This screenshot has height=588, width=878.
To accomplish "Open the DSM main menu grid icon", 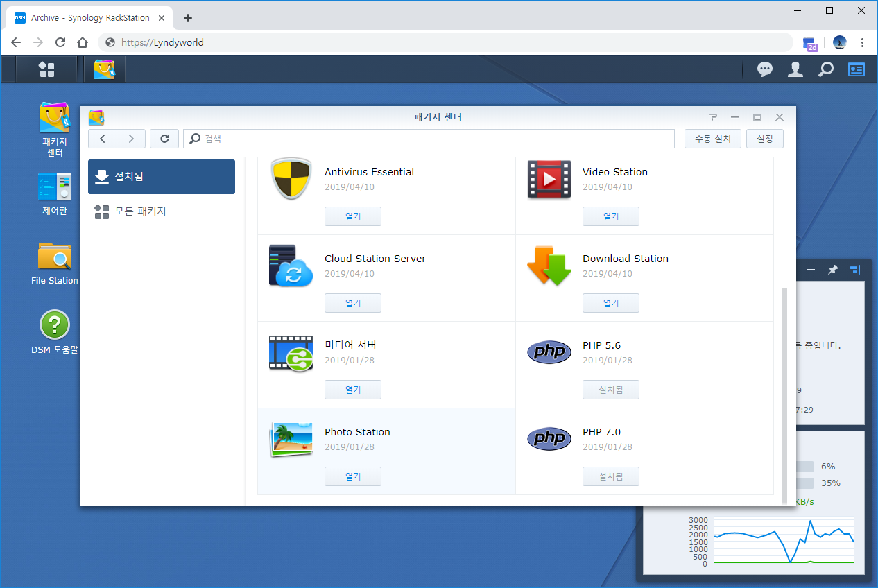I will (46, 69).
